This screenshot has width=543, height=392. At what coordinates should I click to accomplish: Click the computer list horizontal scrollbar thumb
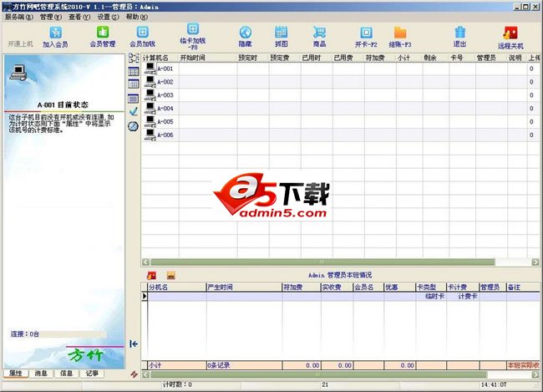pyautogui.click(x=322, y=262)
